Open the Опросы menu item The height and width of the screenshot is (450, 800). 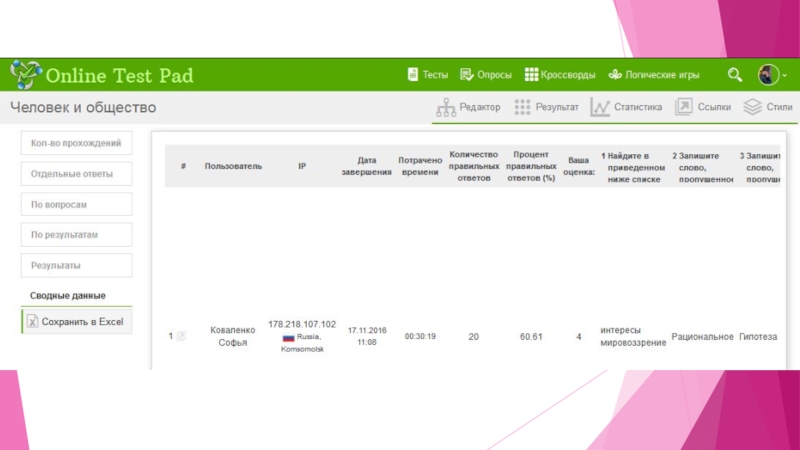(486, 75)
